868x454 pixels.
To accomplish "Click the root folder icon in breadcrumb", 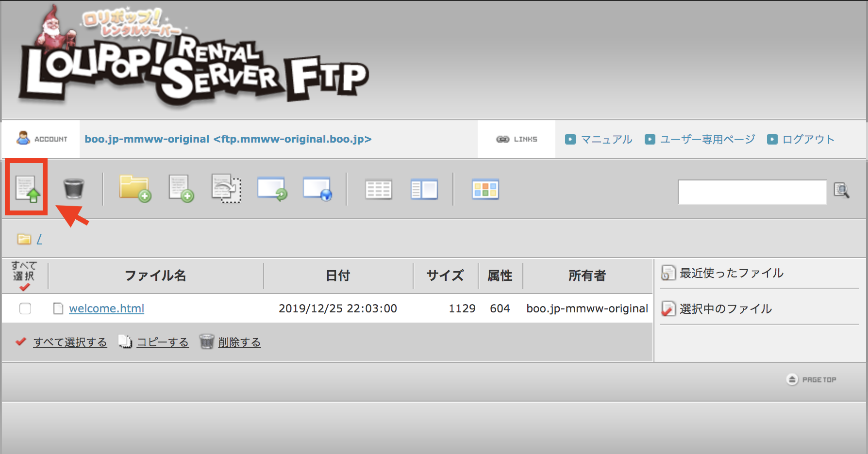I will (24, 239).
